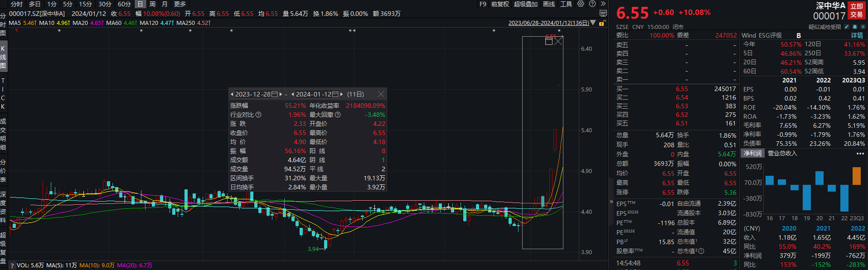Step the end date forward one day
This screenshot has width=868, height=270.
coord(341,94)
